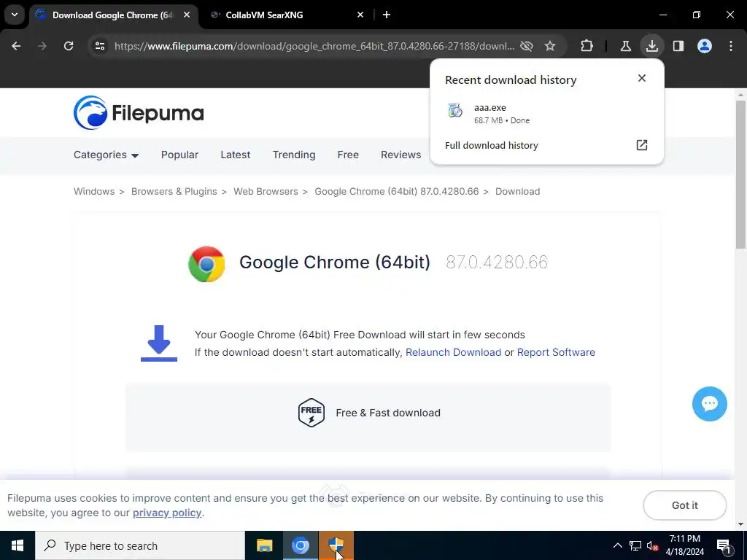747x560 pixels.
Task: Open the side panel
Action: (x=678, y=46)
